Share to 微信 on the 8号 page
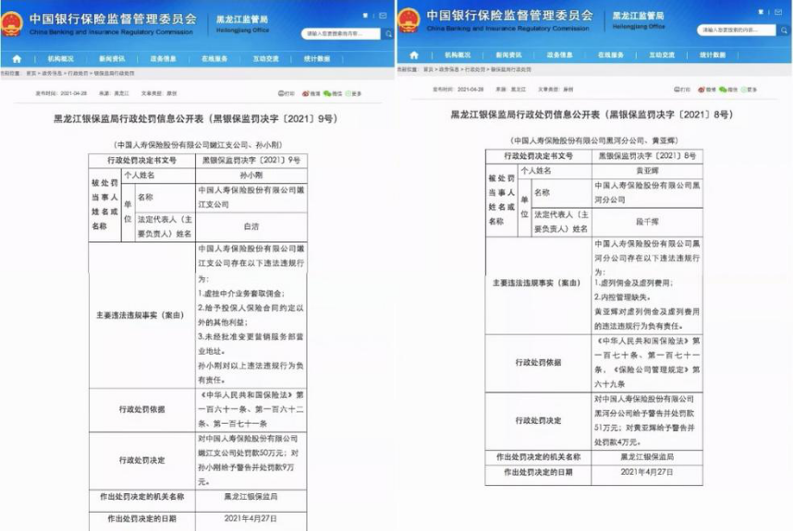 (728, 90)
